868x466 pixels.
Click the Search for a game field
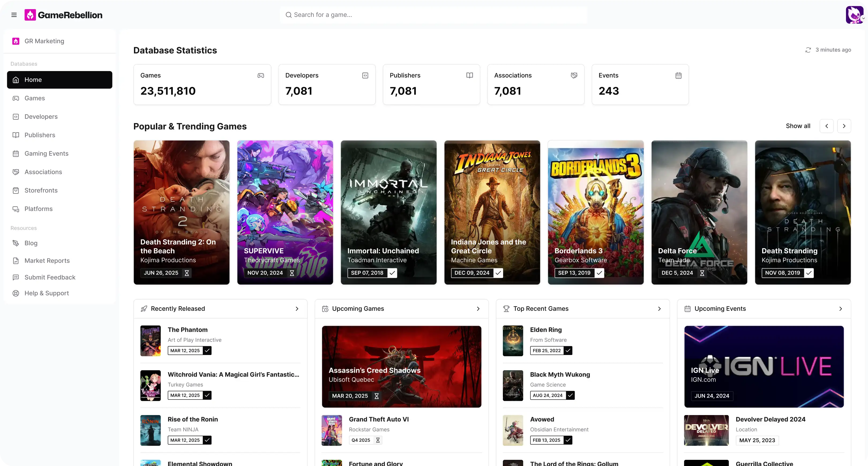coord(433,15)
